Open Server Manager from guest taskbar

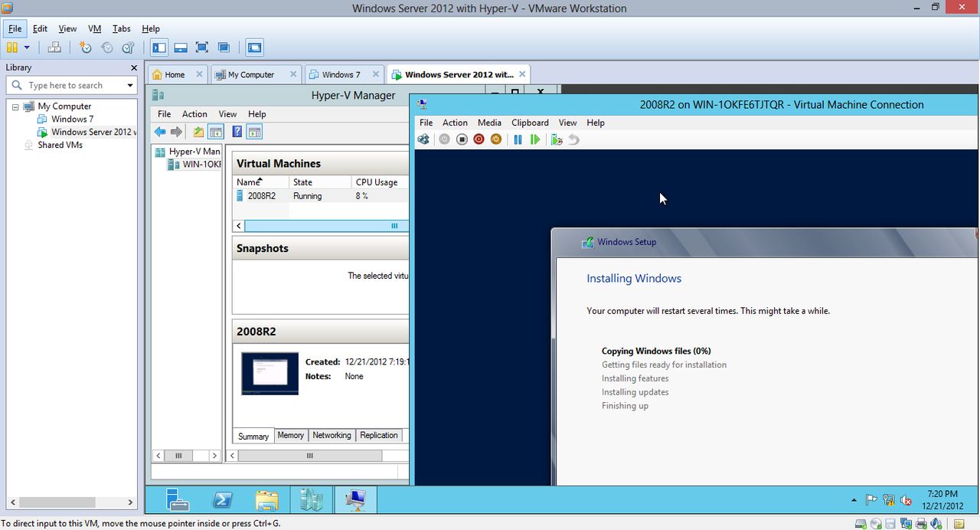click(x=178, y=499)
